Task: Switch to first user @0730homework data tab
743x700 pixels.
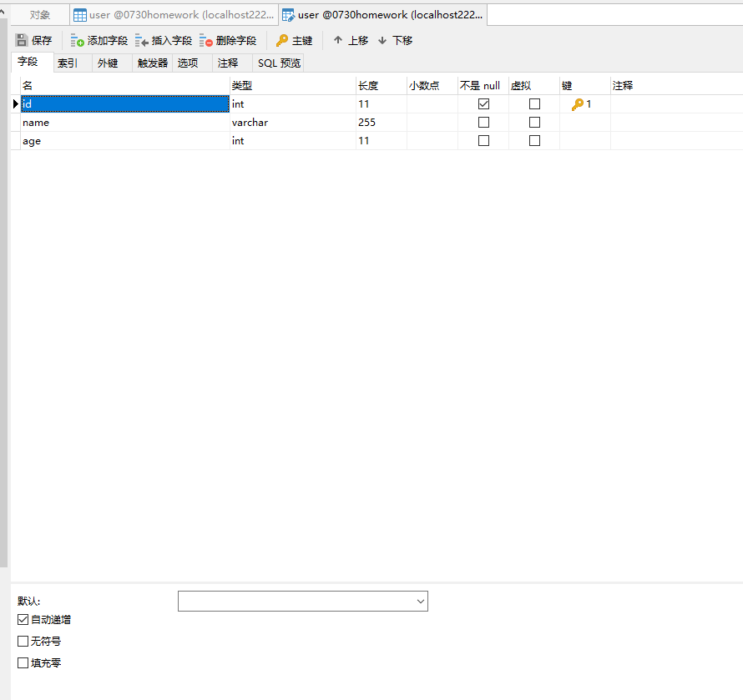Action: (x=174, y=15)
